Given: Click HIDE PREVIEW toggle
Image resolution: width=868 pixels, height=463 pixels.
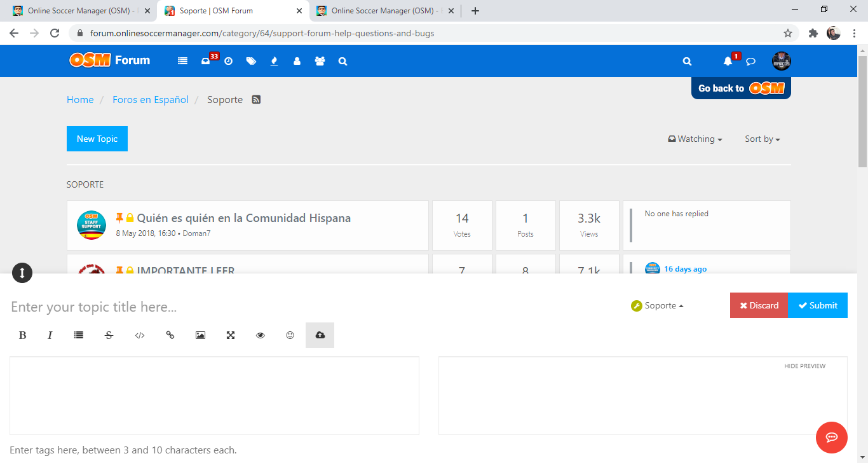Looking at the screenshot, I should pyautogui.click(x=804, y=366).
